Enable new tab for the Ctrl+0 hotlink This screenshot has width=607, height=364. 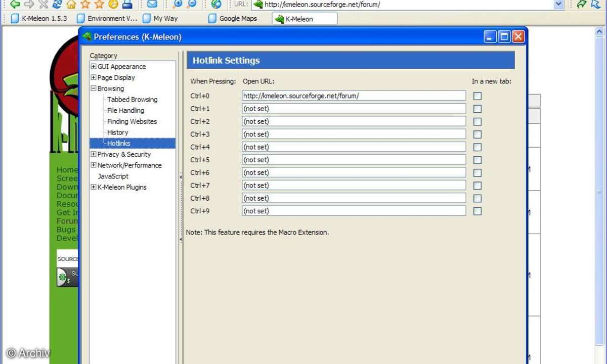pyautogui.click(x=477, y=96)
